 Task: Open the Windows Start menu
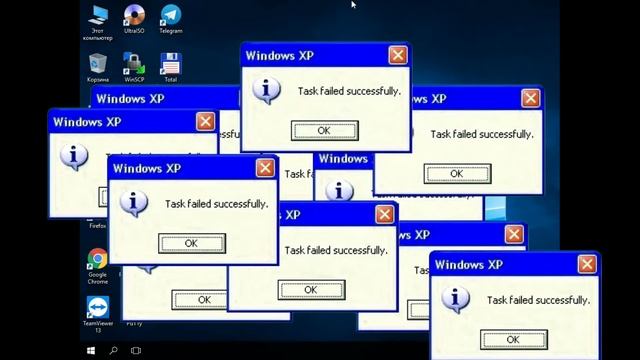(x=91, y=351)
